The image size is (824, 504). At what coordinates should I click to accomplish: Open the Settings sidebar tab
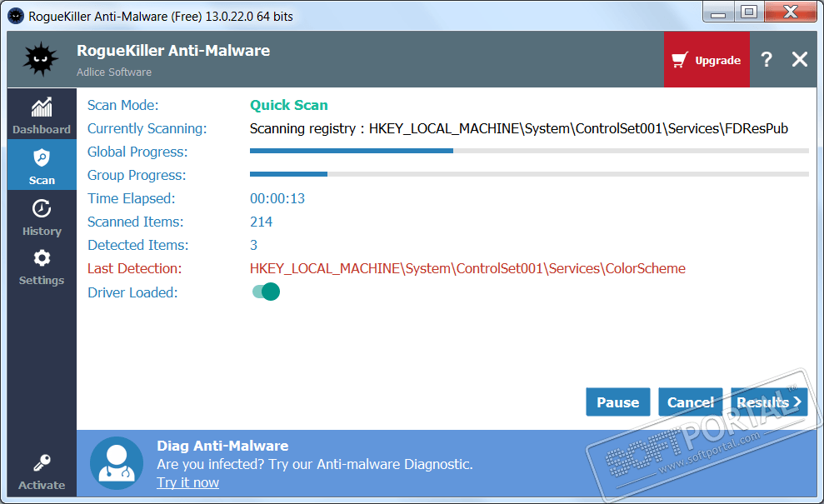click(42, 267)
